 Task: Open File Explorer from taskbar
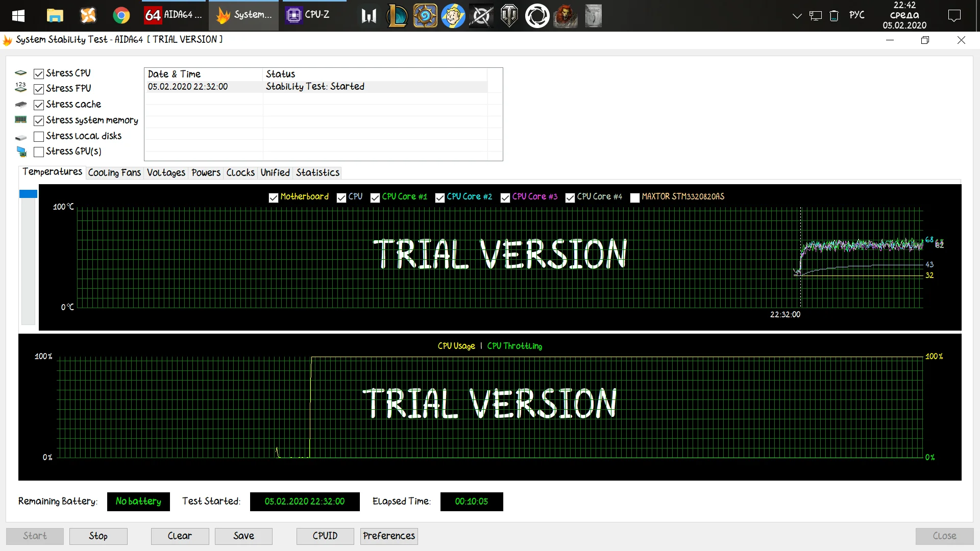pos(55,15)
